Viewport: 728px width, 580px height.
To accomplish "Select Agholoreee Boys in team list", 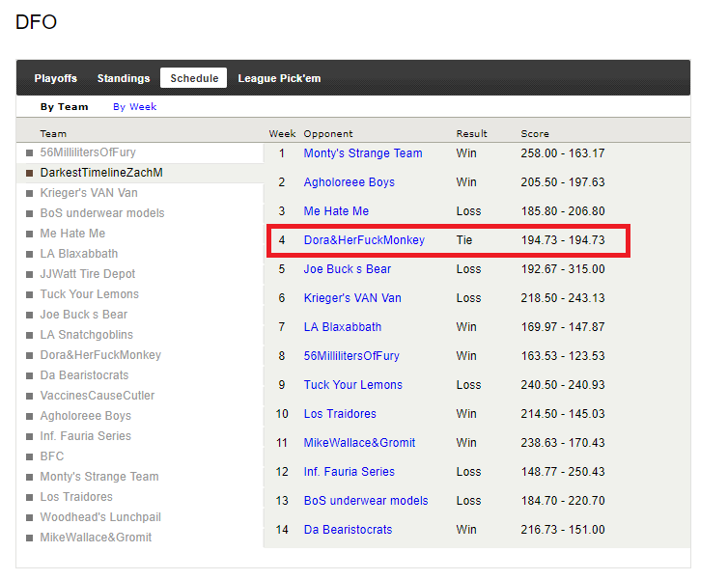I will 85,416.
